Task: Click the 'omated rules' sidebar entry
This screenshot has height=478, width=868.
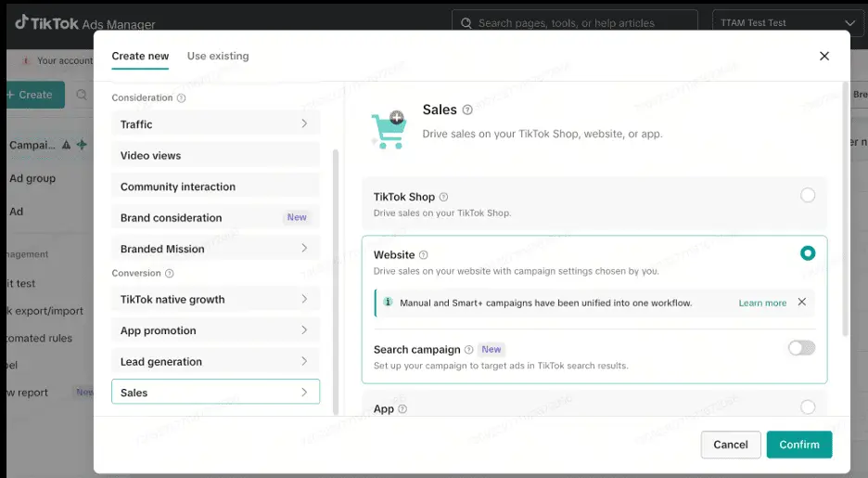Action: pyautogui.click(x=40, y=338)
